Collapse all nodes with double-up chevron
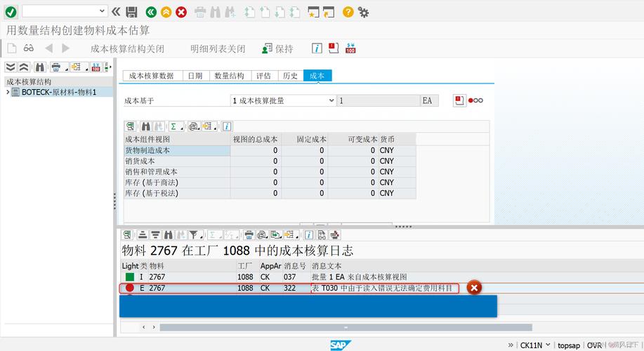Image resolution: width=644 pixels, height=351 pixels. (x=24, y=67)
